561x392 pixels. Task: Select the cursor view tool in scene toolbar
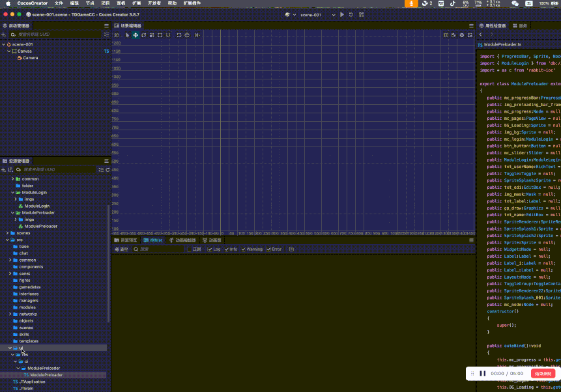(127, 35)
